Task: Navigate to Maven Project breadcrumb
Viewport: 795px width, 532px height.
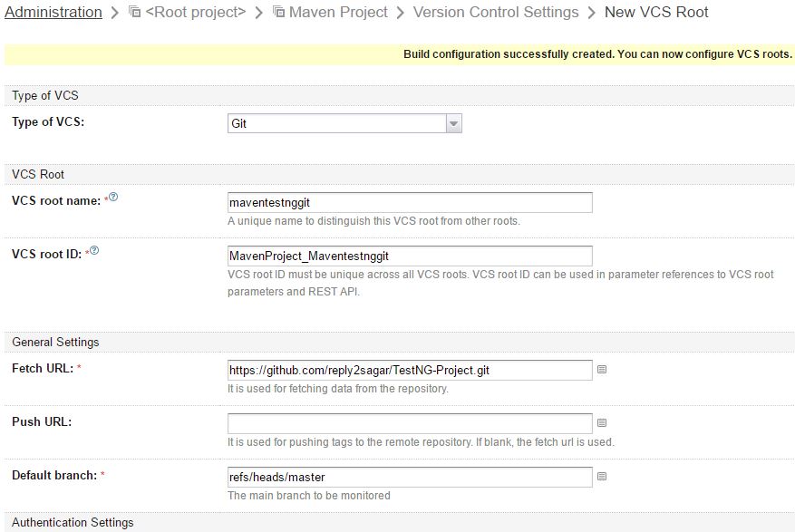Action: pyautogui.click(x=338, y=12)
